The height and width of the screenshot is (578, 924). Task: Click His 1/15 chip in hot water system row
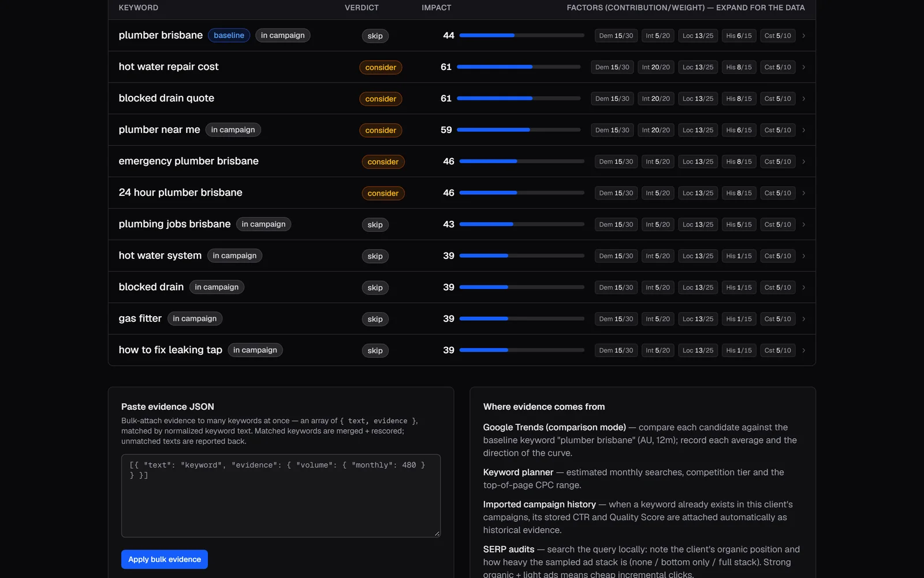click(739, 256)
